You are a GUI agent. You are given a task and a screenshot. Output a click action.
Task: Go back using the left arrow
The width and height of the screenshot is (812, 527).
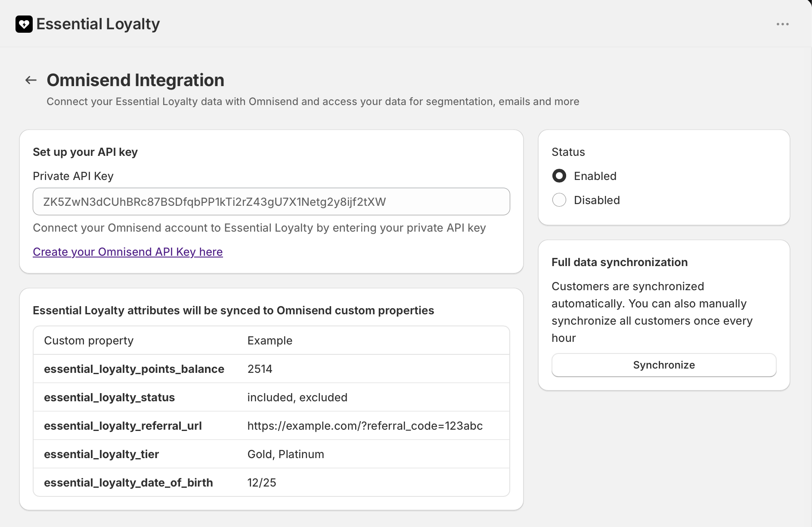click(x=31, y=80)
